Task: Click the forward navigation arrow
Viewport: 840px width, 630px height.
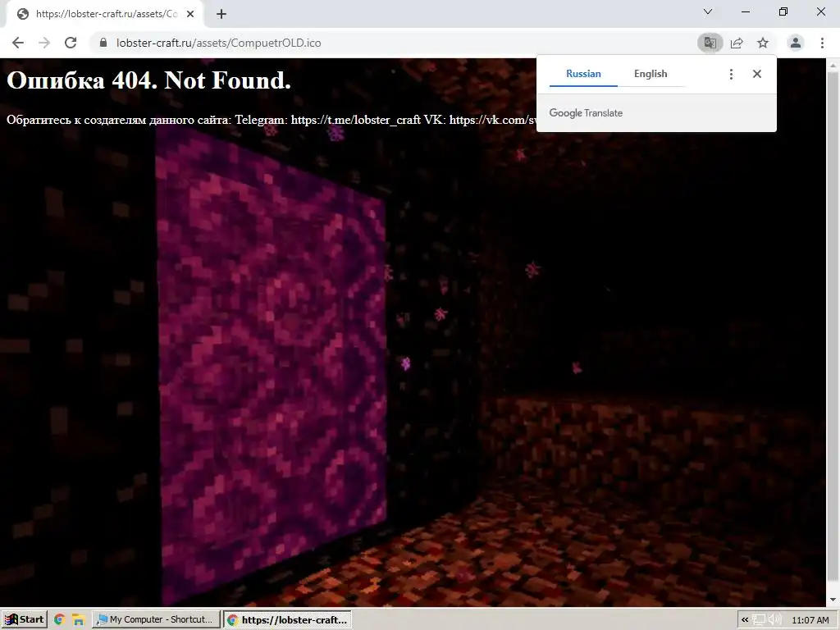Action: [x=44, y=43]
